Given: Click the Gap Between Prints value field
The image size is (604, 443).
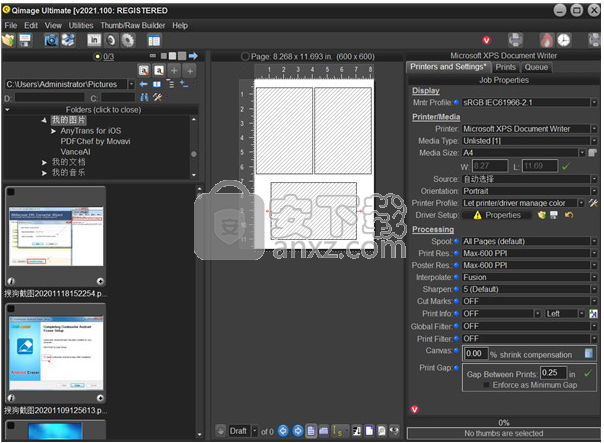Looking at the screenshot, I should (553, 373).
